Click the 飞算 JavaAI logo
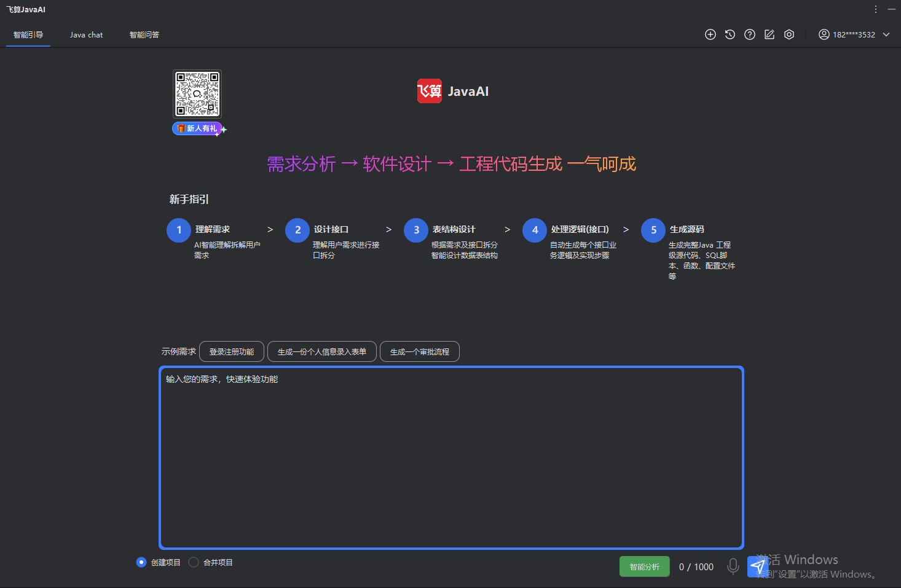The width and height of the screenshot is (901, 588). click(x=453, y=91)
